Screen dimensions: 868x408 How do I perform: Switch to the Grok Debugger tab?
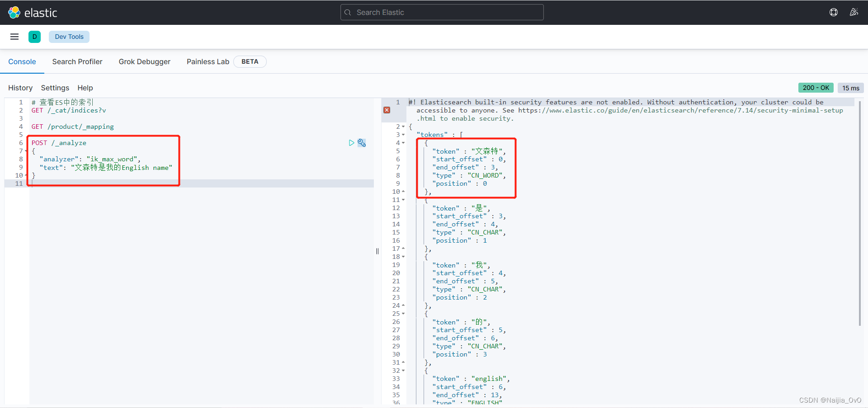pos(145,61)
